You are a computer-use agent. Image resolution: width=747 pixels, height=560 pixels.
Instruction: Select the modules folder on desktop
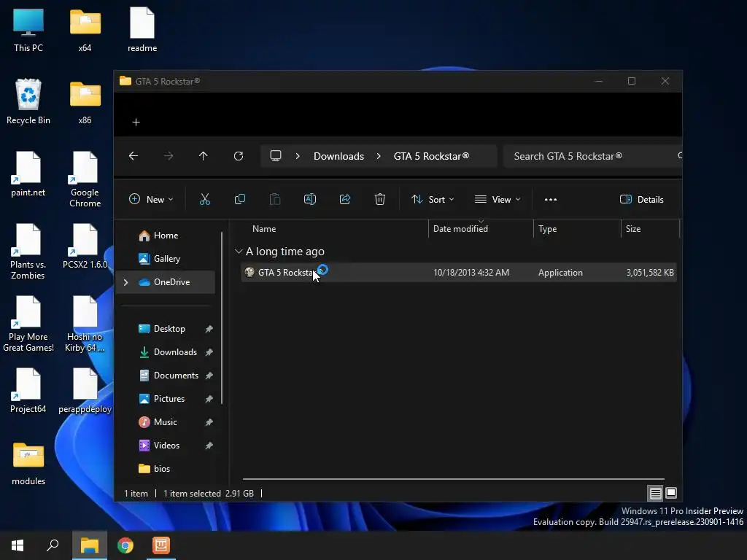click(28, 463)
